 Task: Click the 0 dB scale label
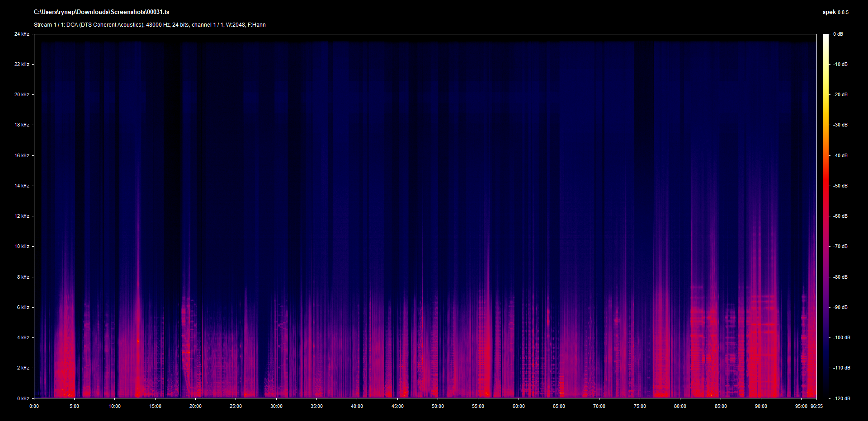(838, 34)
